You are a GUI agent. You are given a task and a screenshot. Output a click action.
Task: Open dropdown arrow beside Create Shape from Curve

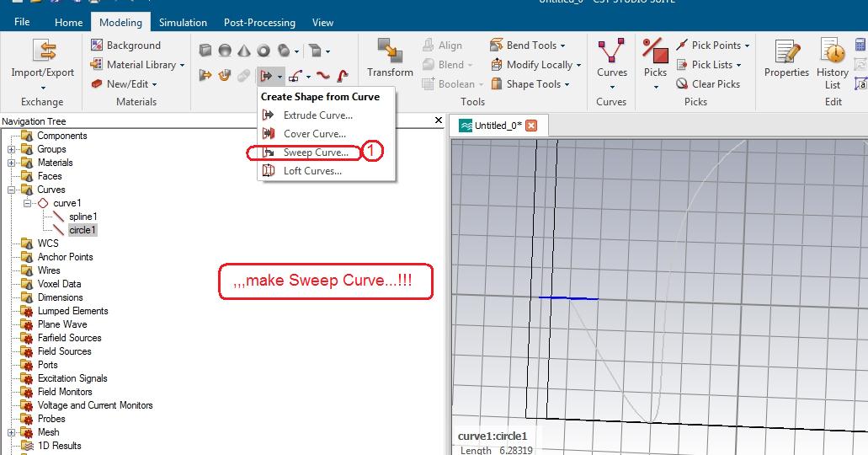tap(280, 76)
